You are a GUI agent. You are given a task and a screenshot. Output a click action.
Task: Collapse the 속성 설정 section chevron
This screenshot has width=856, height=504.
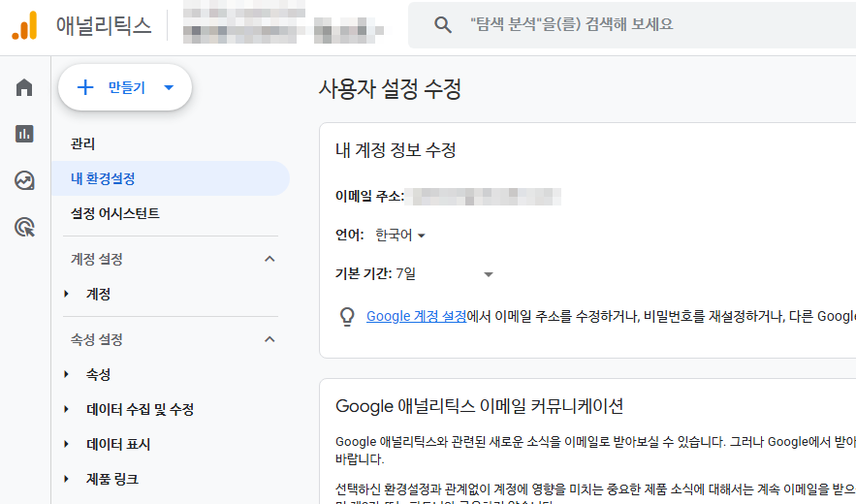coord(269,339)
